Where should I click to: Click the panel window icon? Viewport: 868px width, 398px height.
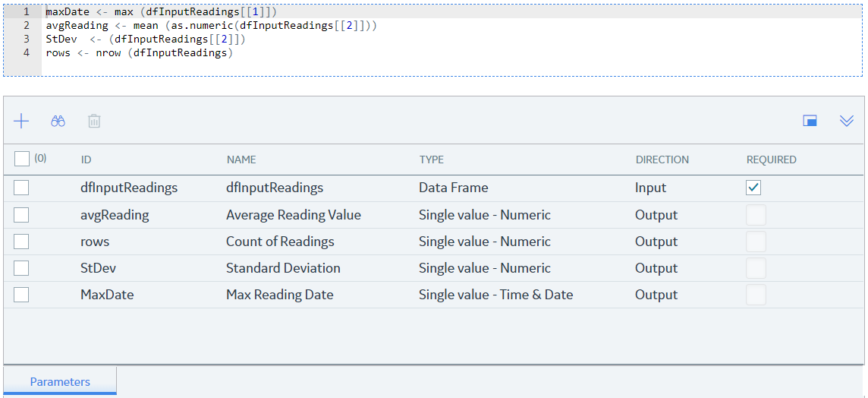[x=810, y=121]
